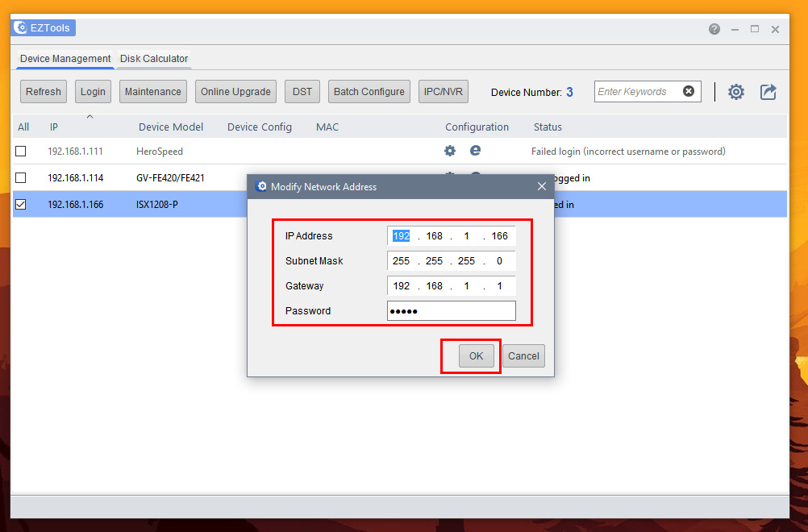Switch to the Disk Calculator tab
The image size is (808, 532).
pyautogui.click(x=154, y=59)
